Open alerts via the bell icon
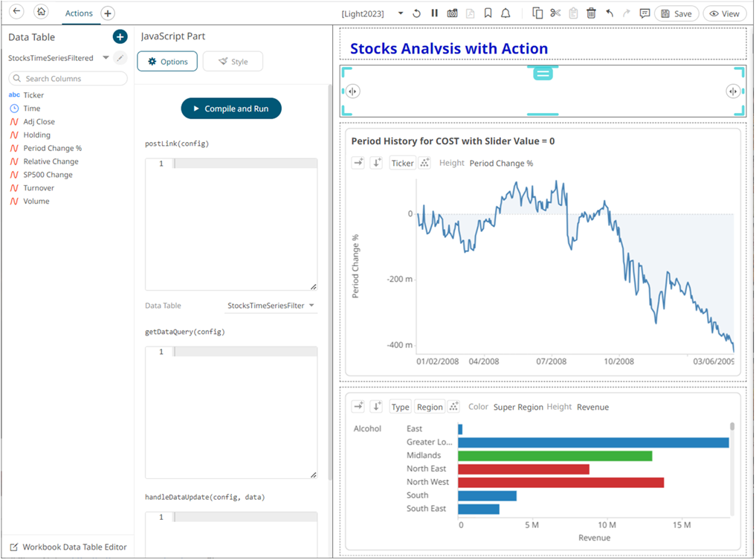 coord(505,13)
